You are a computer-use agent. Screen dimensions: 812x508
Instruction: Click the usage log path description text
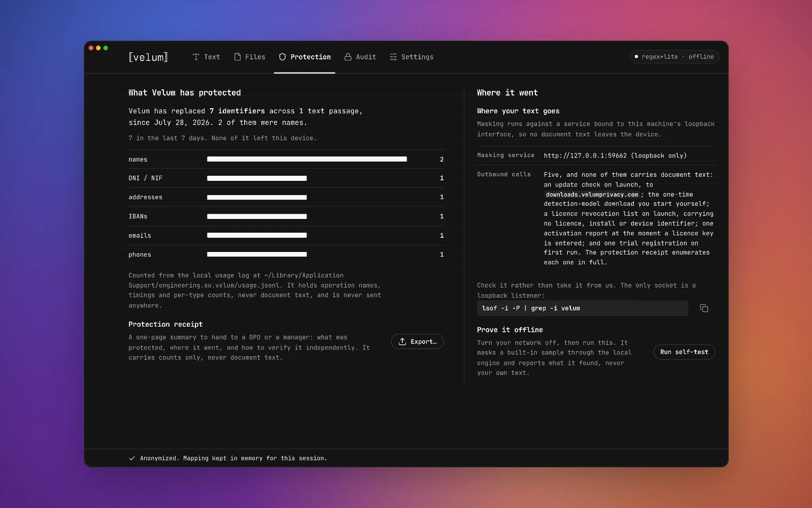tap(255, 290)
